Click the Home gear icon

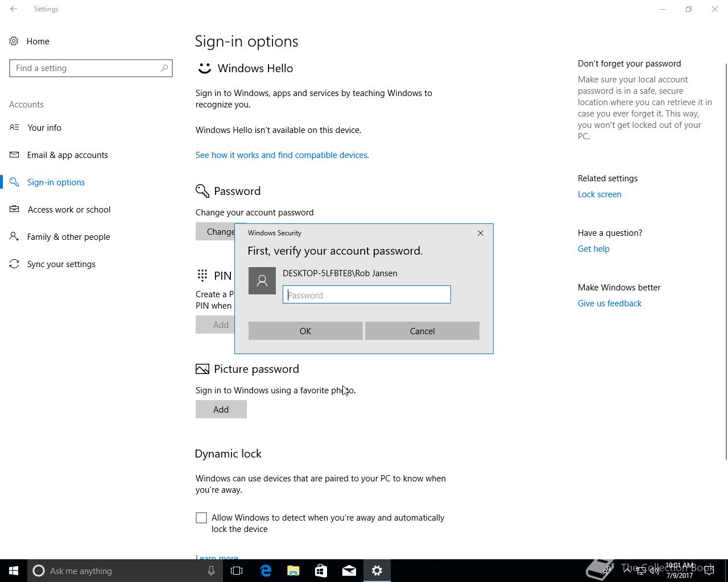coord(14,41)
